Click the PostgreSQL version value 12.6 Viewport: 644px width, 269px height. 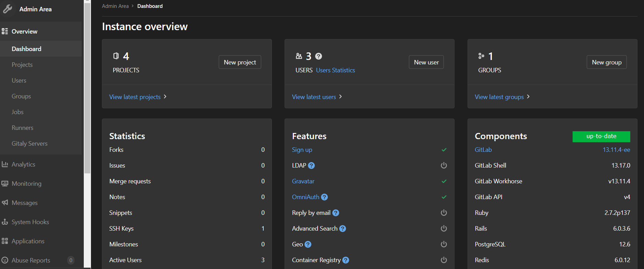pyautogui.click(x=624, y=244)
